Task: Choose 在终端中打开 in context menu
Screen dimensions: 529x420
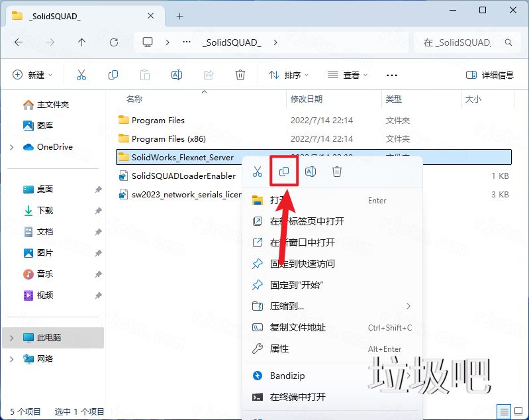Action: click(332, 397)
